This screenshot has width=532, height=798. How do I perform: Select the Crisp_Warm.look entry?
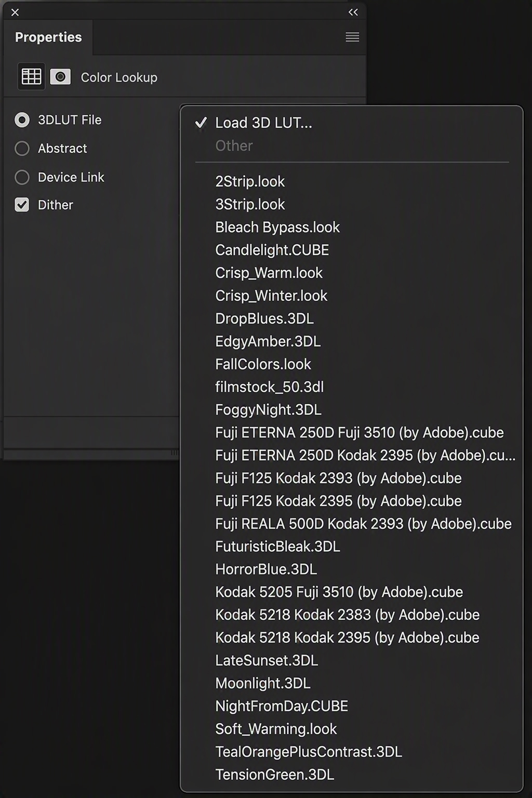[x=352, y=273]
